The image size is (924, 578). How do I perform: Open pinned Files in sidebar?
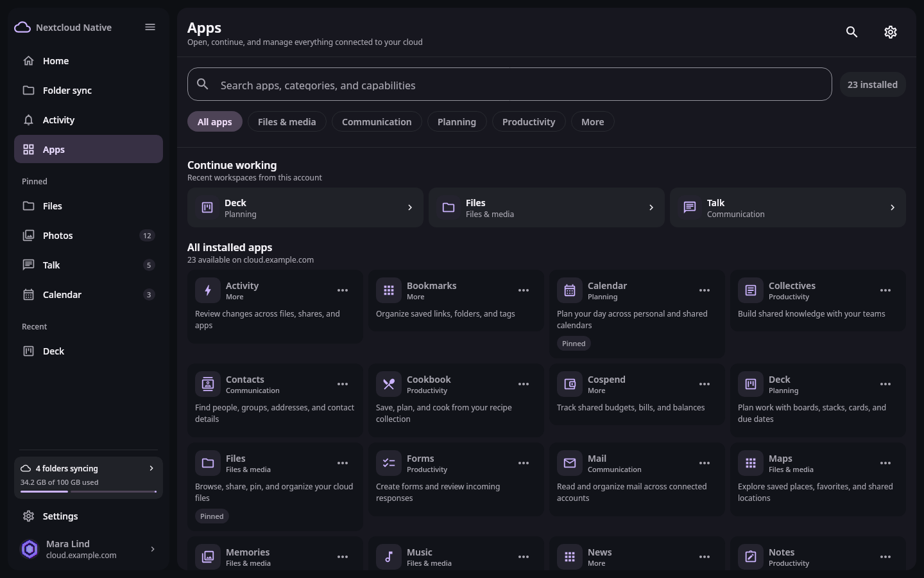coord(89,206)
